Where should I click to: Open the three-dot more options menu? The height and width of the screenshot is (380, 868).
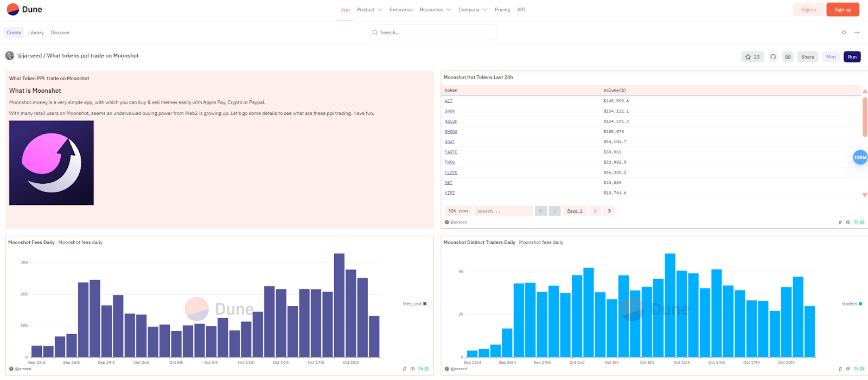pyautogui.click(x=857, y=33)
